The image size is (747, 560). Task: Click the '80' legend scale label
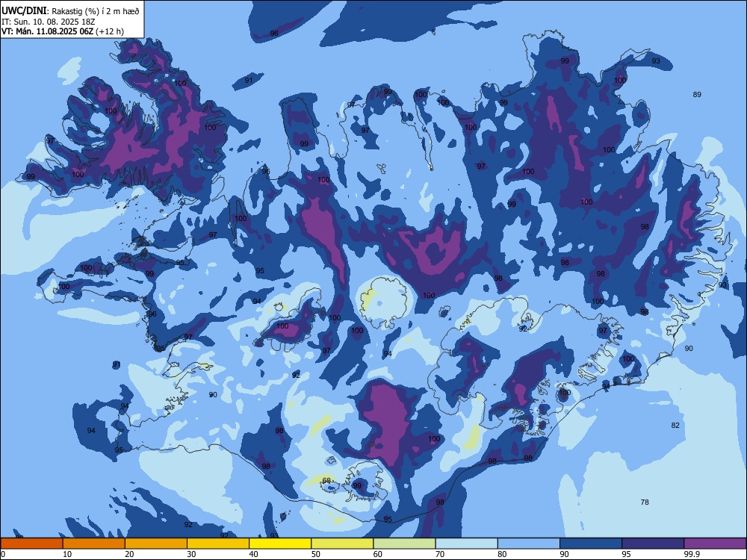[x=502, y=554]
